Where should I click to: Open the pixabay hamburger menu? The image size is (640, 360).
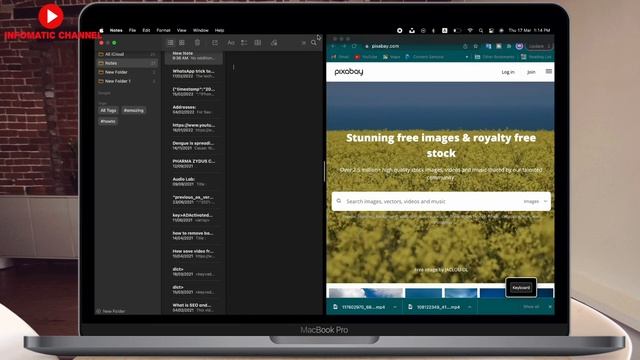(549, 71)
